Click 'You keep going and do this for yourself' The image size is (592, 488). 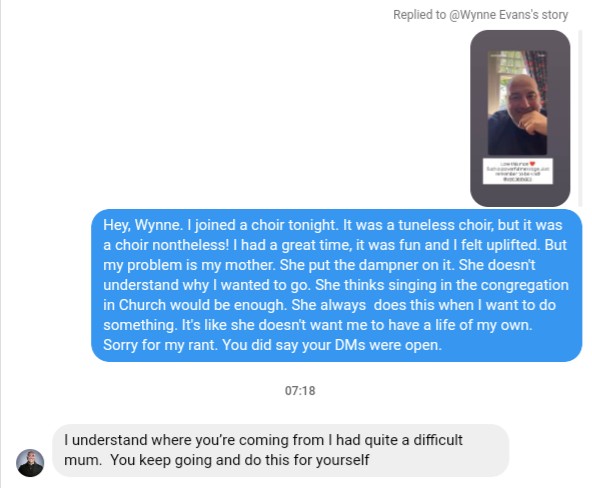pos(240,460)
